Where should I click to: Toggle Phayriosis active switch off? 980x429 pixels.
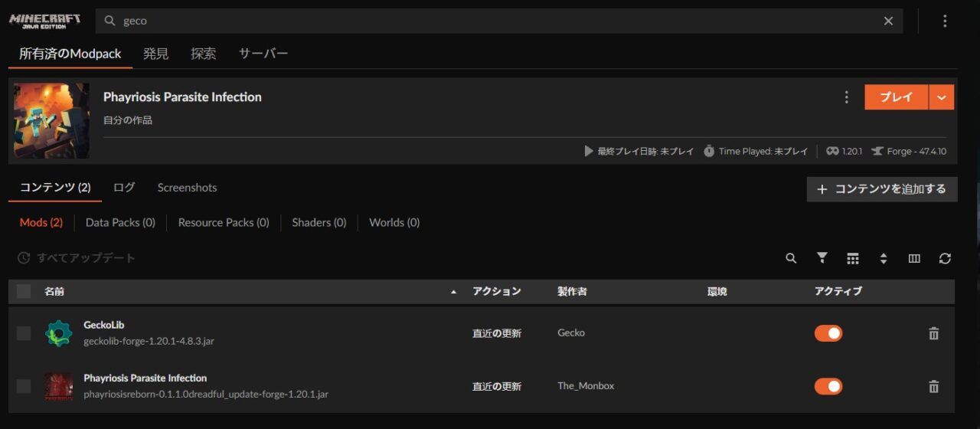pyautogui.click(x=828, y=386)
